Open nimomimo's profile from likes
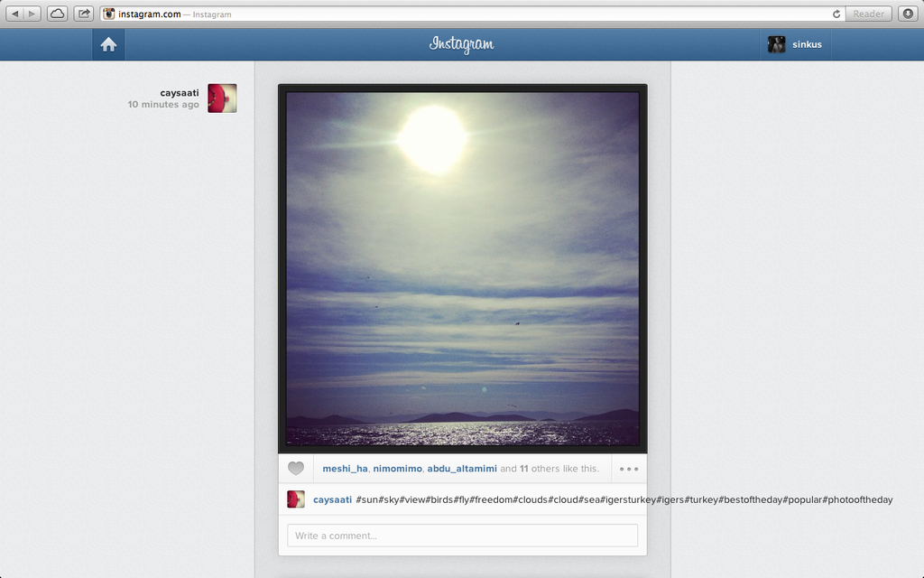 [x=397, y=469]
